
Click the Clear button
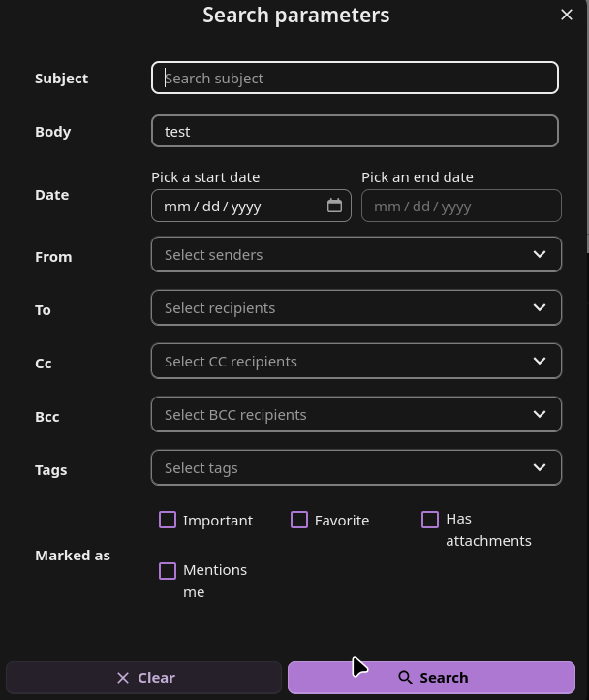click(x=143, y=678)
